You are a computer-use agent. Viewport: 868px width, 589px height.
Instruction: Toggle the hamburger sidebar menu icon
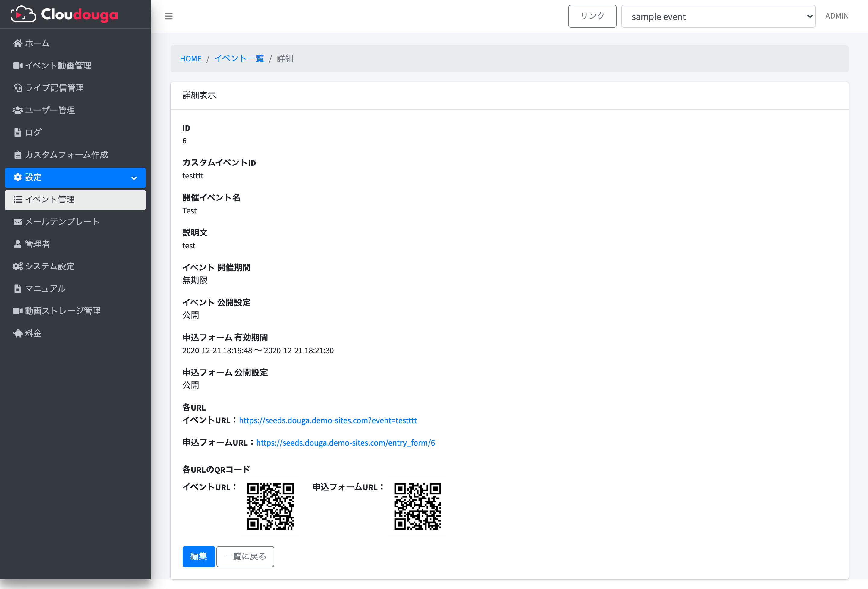169,16
